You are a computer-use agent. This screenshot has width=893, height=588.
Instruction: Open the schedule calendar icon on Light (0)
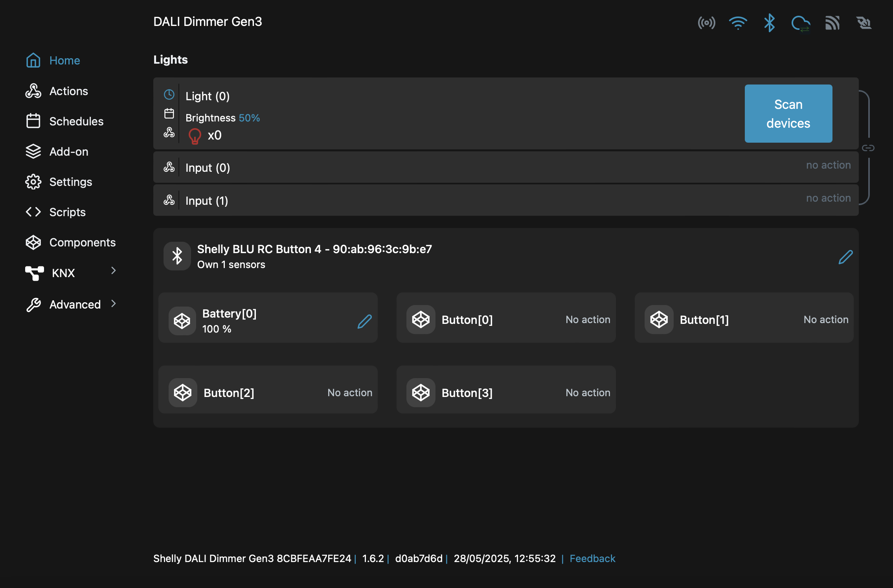pyautogui.click(x=169, y=113)
